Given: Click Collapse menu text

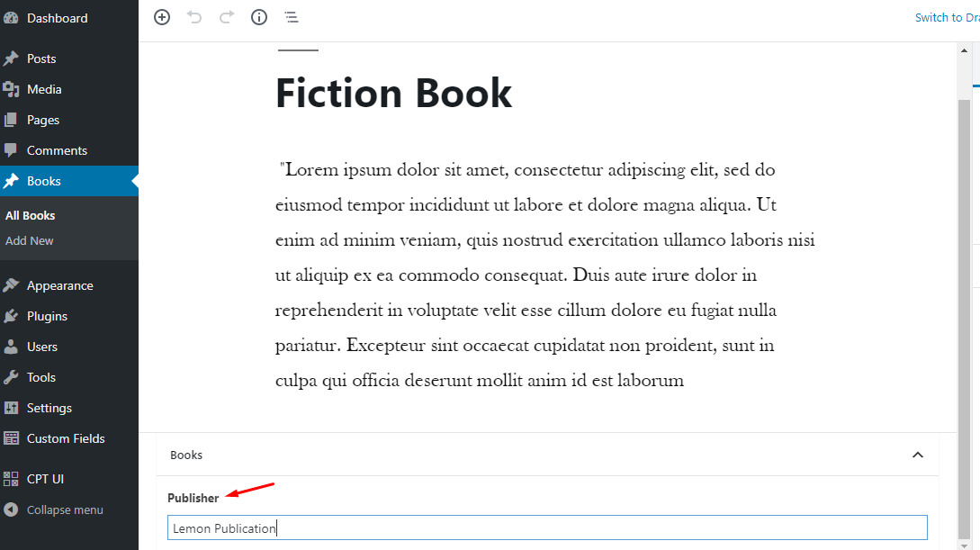Looking at the screenshot, I should click(65, 510).
